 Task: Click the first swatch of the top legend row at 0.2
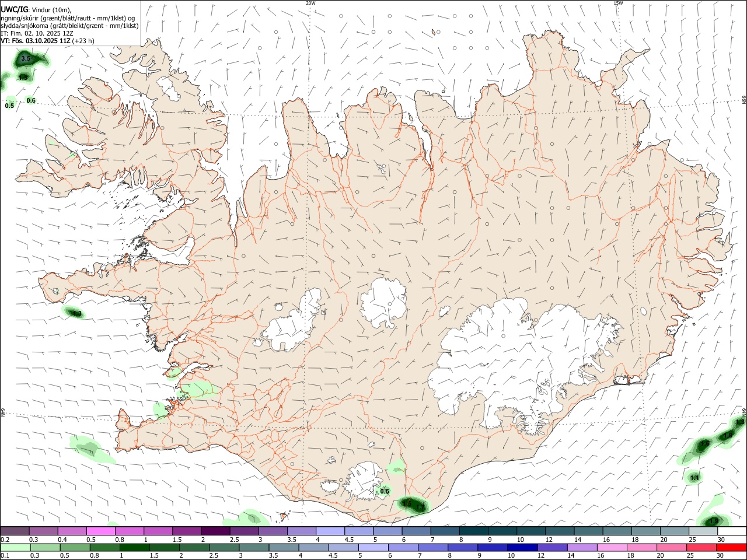pyautogui.click(x=16, y=531)
